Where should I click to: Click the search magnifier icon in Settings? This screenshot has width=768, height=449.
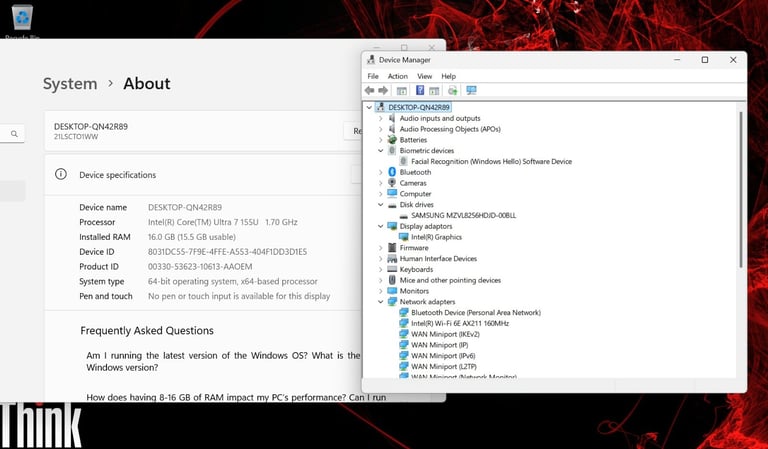click(x=14, y=133)
